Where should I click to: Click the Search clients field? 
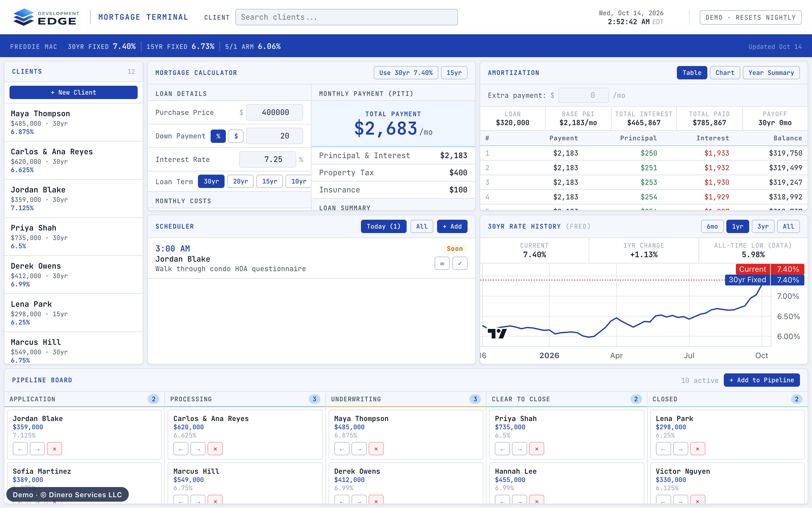point(346,17)
